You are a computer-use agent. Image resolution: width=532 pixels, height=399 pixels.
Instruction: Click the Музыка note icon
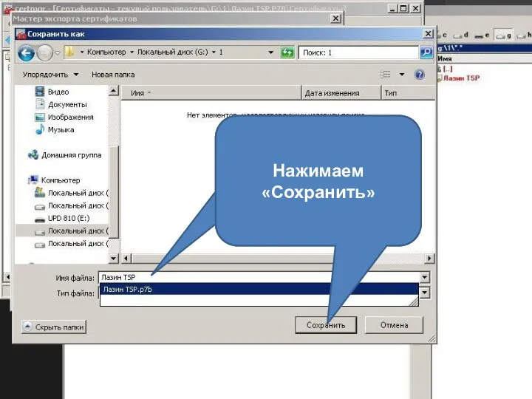(x=40, y=129)
